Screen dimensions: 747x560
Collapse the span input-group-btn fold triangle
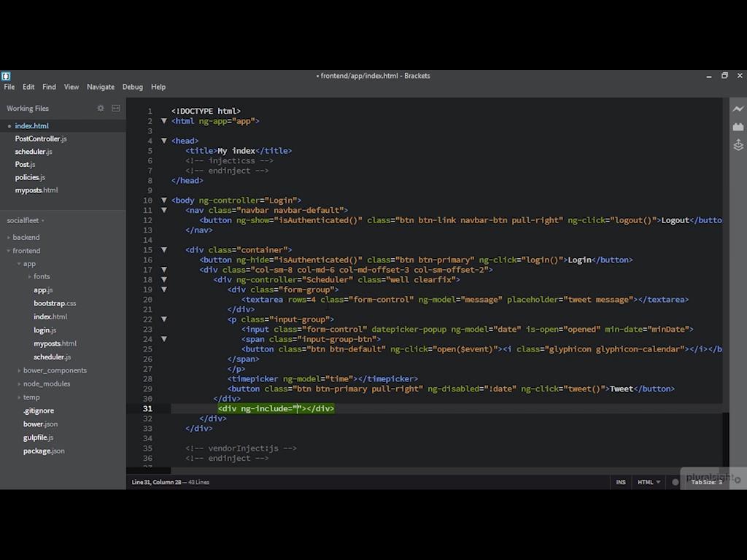pyautogui.click(x=164, y=339)
